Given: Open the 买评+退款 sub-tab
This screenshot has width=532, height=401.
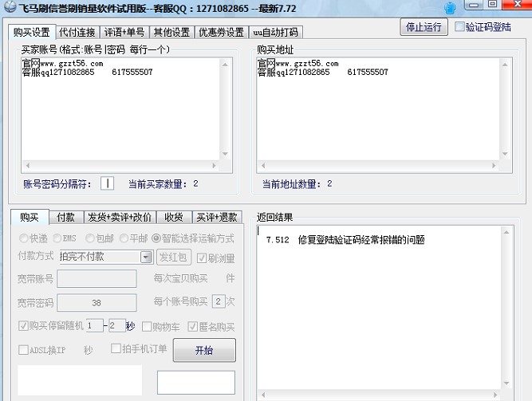Looking at the screenshot, I should tap(217, 218).
